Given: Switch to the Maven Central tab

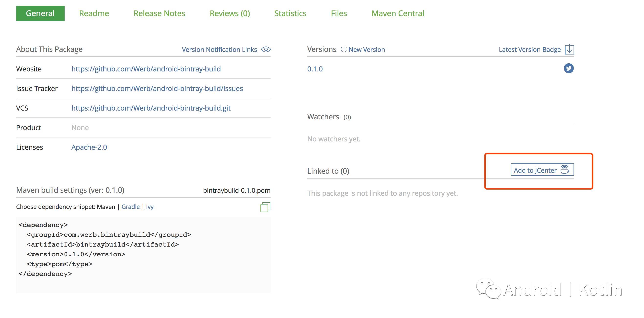Looking at the screenshot, I should 398,13.
